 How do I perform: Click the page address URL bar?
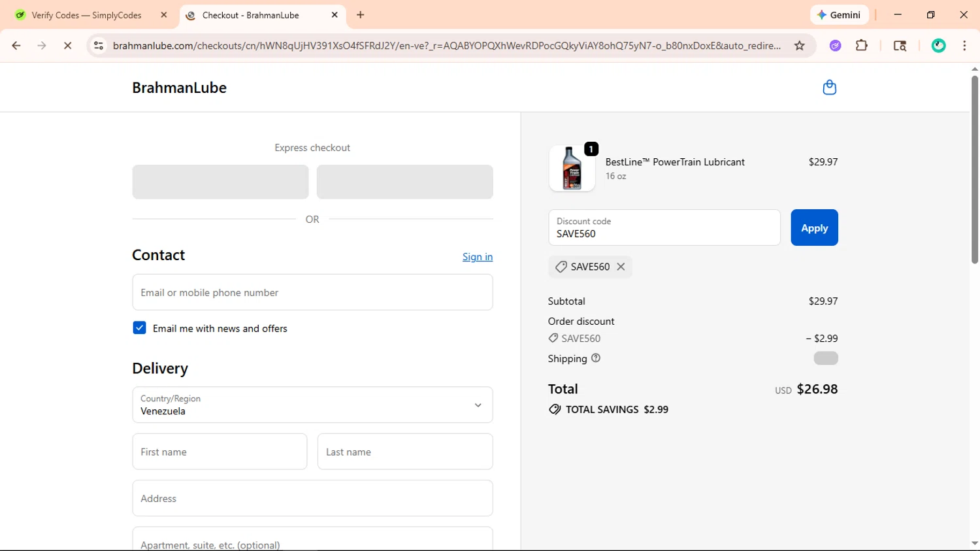pos(446,46)
